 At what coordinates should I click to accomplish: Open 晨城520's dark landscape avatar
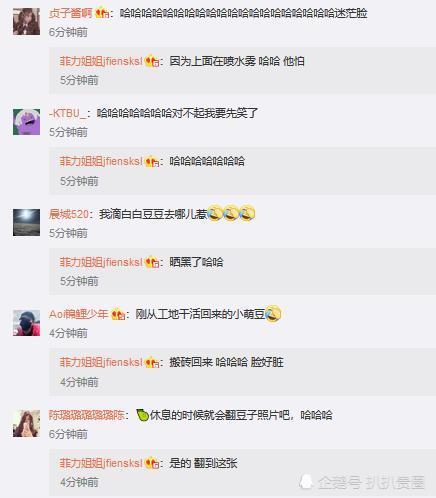[x=26, y=222]
